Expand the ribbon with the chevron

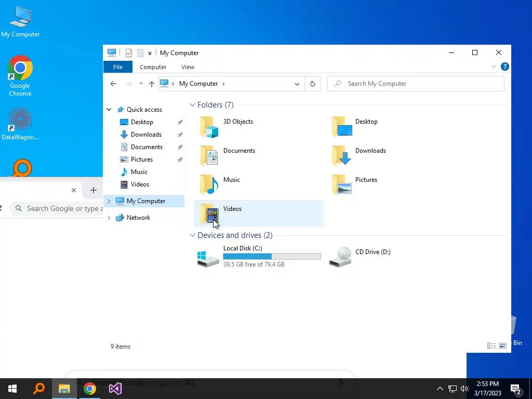click(494, 67)
